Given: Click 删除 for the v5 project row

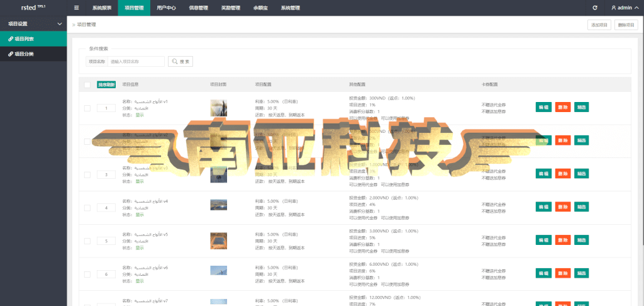Looking at the screenshot, I should point(563,240).
